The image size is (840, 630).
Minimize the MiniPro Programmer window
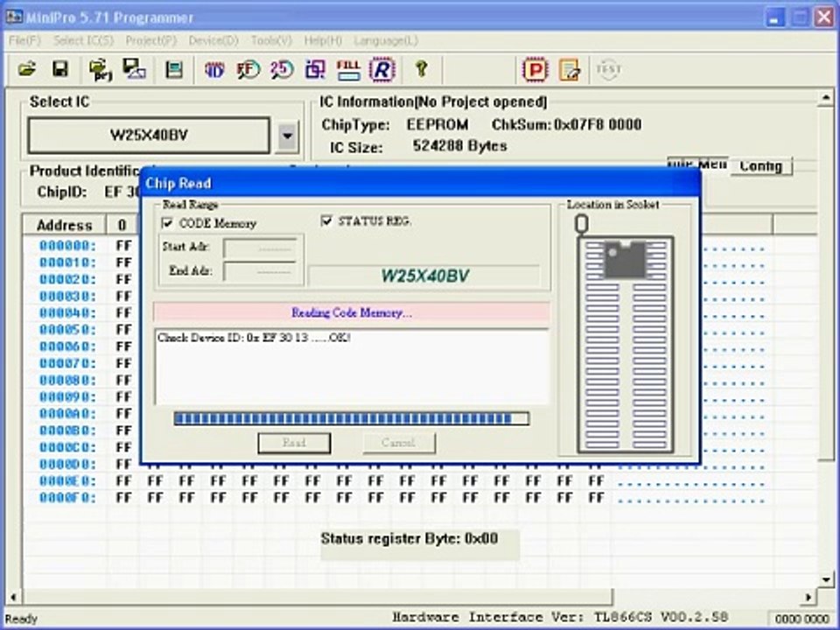[774, 18]
